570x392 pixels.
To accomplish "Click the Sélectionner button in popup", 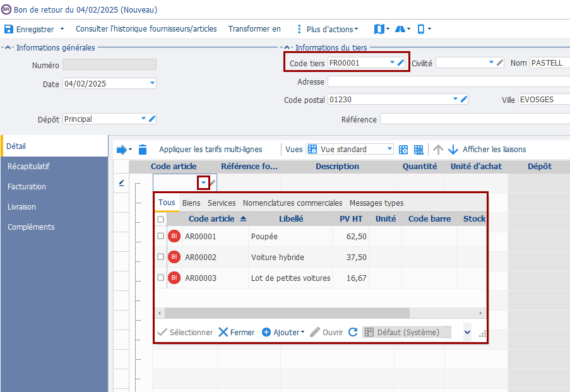I will coord(185,332).
